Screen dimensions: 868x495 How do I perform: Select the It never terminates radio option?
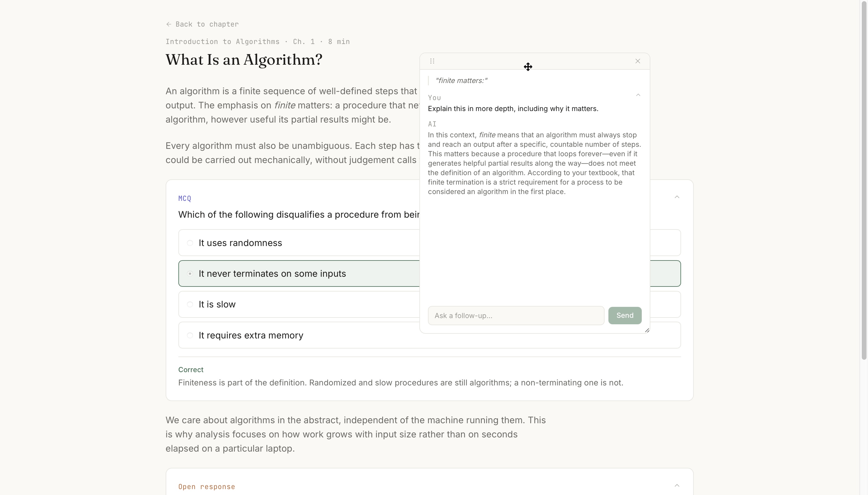pyautogui.click(x=190, y=274)
